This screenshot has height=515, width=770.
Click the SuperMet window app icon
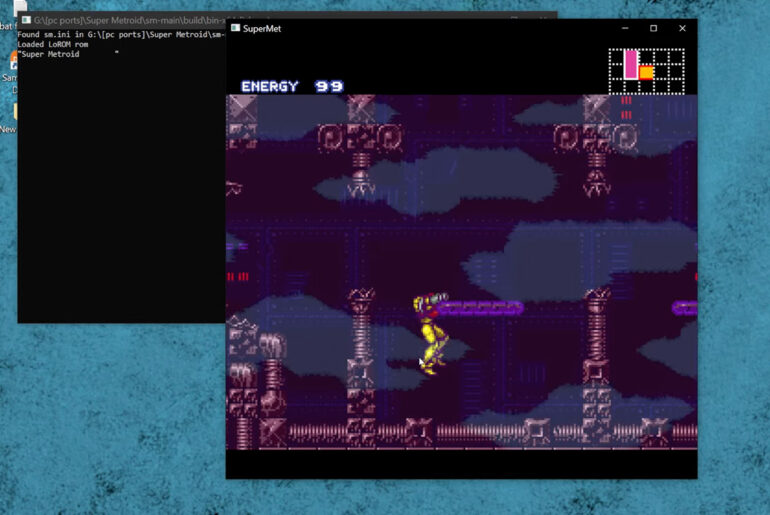(236, 28)
